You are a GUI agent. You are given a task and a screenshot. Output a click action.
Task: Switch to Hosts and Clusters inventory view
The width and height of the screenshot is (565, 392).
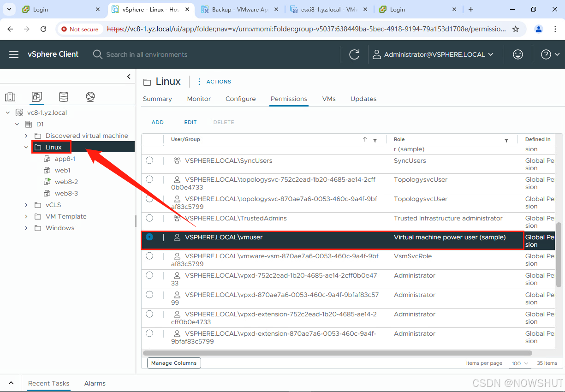click(10, 97)
